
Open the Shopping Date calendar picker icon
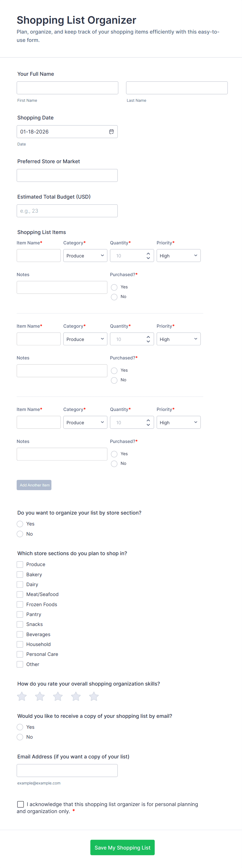tap(111, 132)
